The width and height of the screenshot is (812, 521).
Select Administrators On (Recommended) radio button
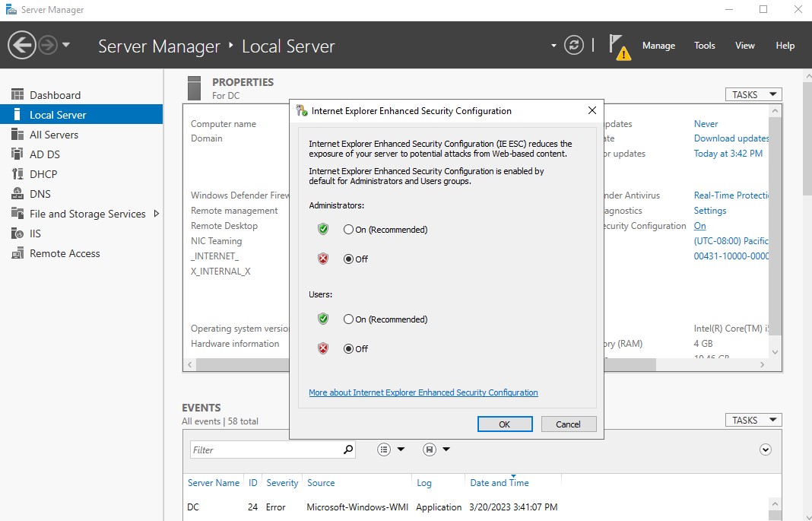(348, 230)
